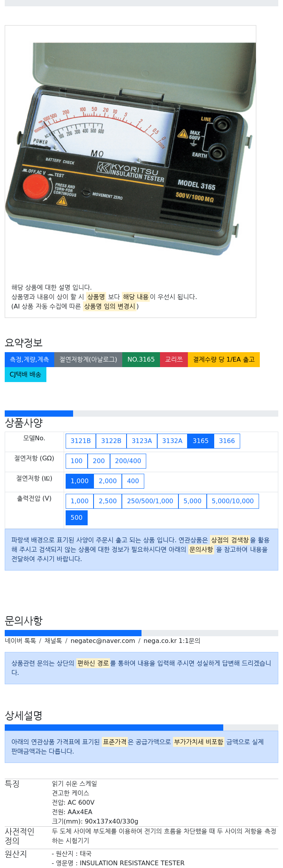Open the 측정,계량,계측 category tag
This screenshot has width=283, height=868.
tap(29, 359)
